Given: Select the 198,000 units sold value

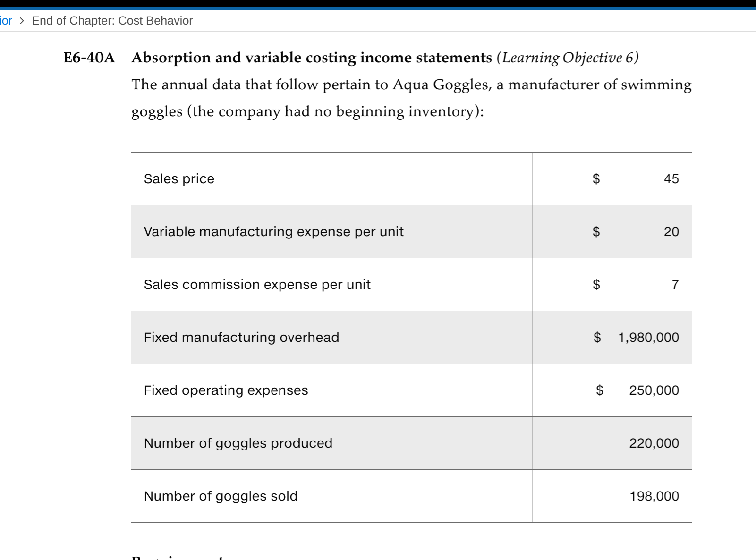Looking at the screenshot, I should tap(654, 496).
